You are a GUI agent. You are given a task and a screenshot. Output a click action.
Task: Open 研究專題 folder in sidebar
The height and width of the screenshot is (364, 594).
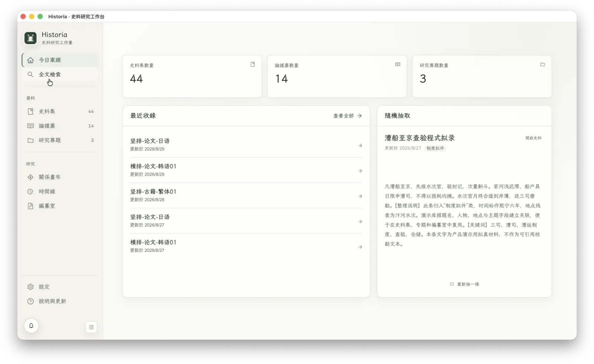[60, 140]
